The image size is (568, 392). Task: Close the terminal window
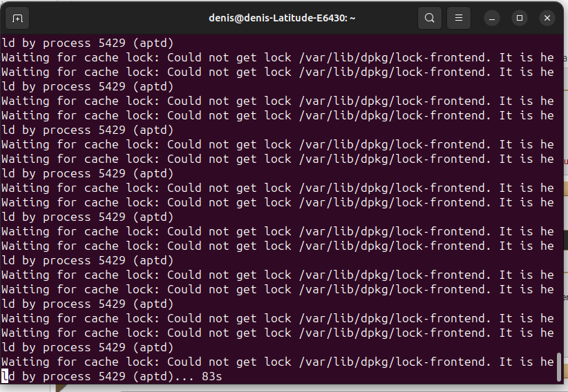[x=547, y=18]
